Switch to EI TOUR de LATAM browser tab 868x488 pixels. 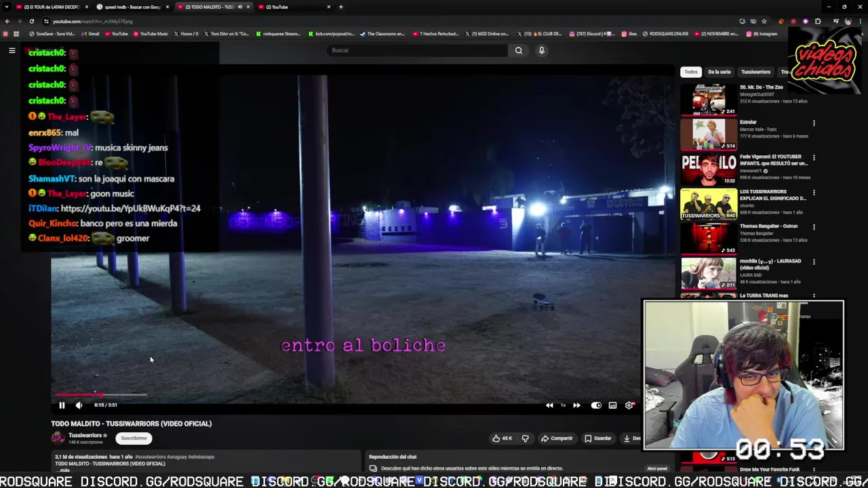coord(53,7)
